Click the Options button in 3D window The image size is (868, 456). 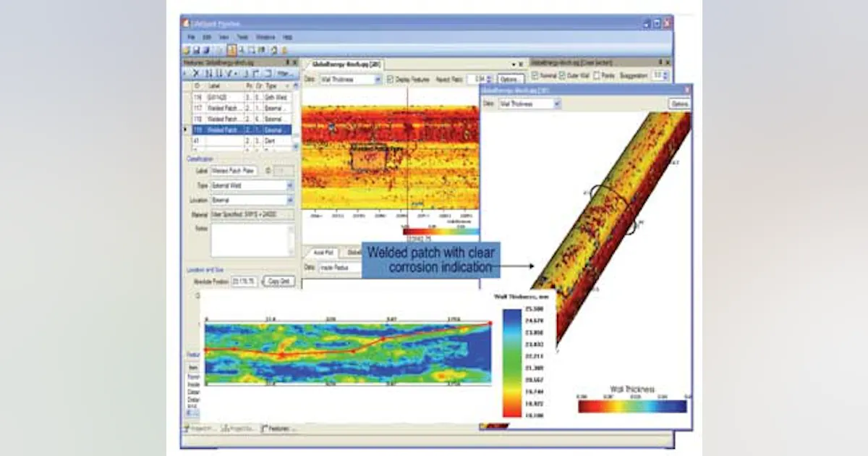point(679,104)
